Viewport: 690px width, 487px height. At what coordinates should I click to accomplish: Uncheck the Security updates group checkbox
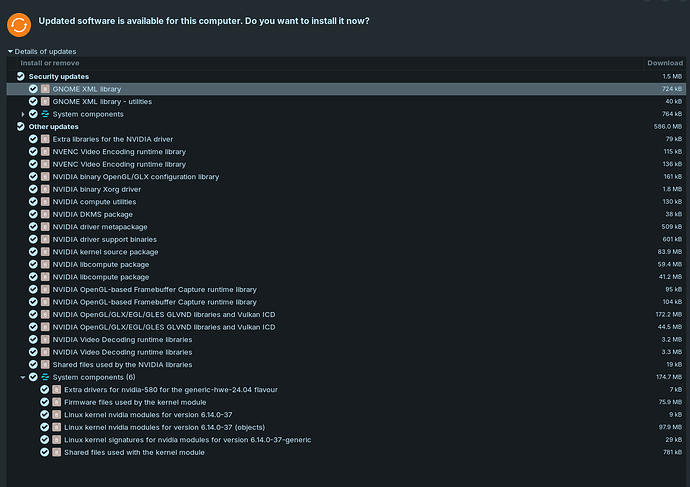21,76
